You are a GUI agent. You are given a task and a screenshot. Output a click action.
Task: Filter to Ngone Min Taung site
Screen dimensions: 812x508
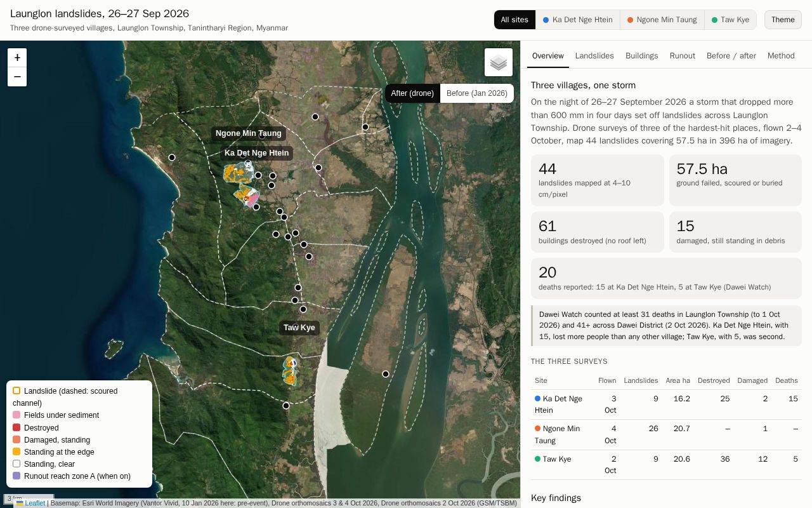[x=662, y=20]
